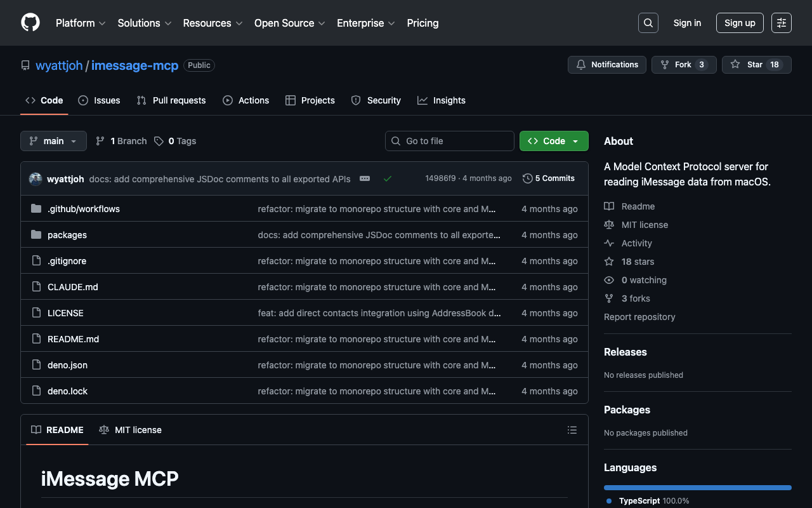Viewport: 812px width, 508px height.
Task: Open the search magnifier icon button
Action: (648, 23)
